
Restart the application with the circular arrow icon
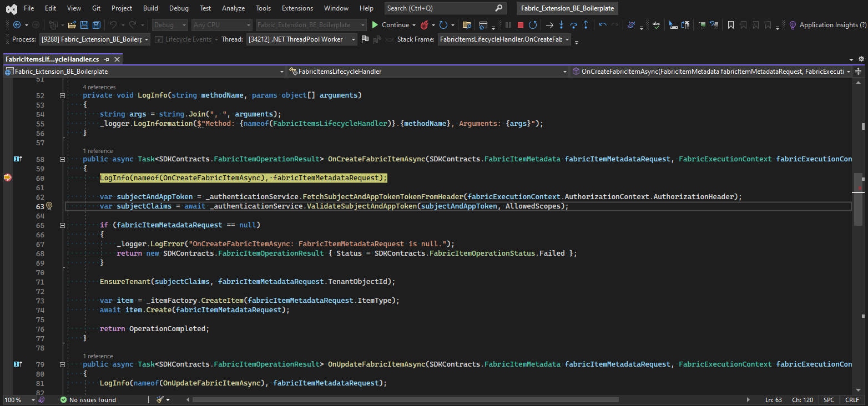tap(532, 24)
